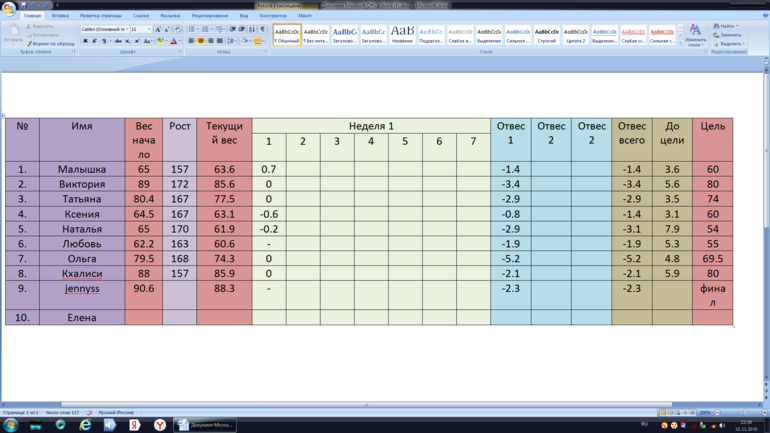The width and height of the screenshot is (770, 433).
Task: Click the Office button
Action: tap(9, 9)
